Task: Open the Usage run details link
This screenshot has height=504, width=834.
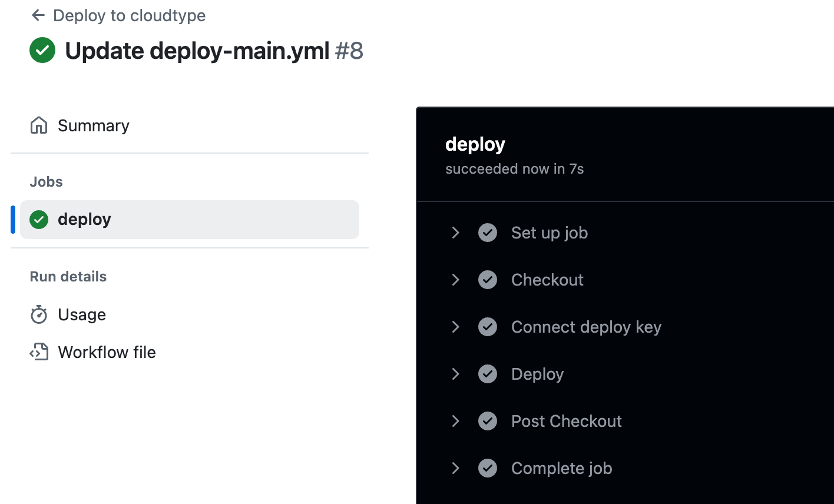Action: pos(82,314)
